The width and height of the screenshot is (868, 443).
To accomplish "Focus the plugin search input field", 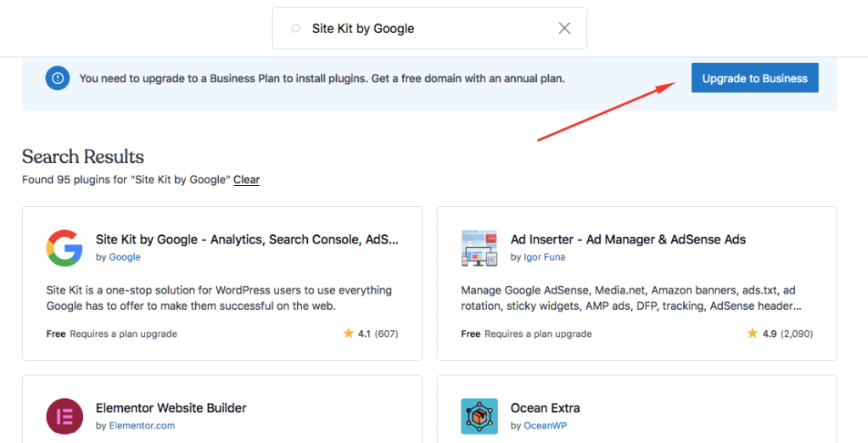I will click(x=424, y=29).
